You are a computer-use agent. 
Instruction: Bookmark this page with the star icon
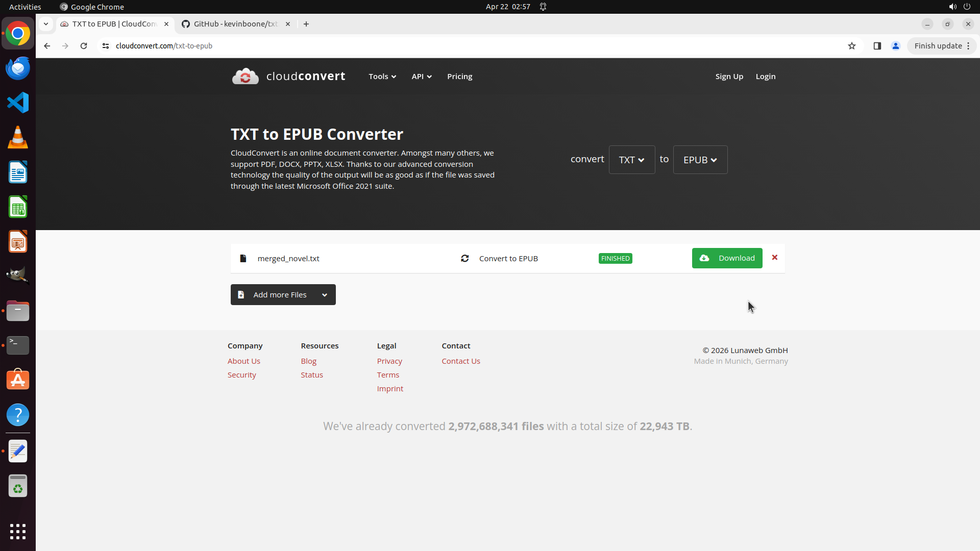click(x=851, y=46)
